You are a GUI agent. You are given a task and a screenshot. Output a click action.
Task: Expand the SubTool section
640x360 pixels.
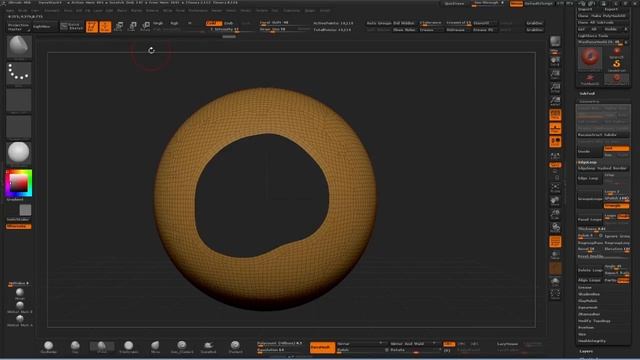pos(587,93)
